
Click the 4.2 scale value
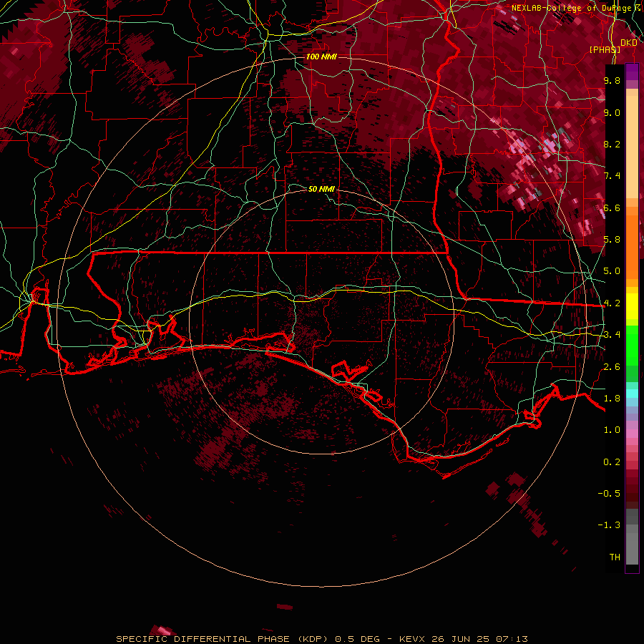(612, 303)
